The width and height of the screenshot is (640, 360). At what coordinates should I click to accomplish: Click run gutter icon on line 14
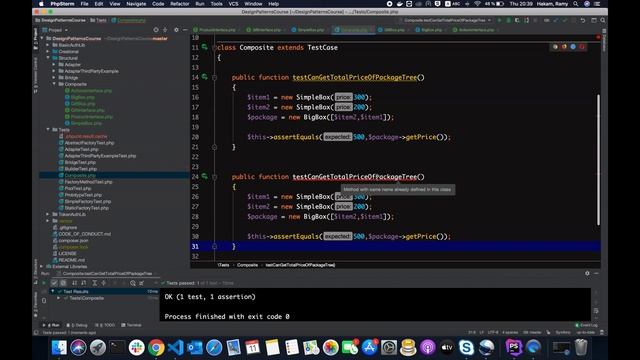(204, 77)
